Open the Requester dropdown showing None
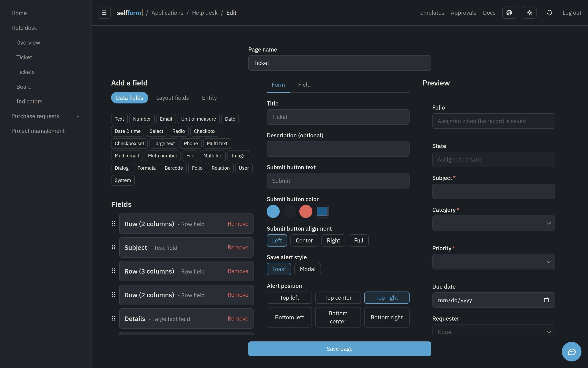588x368 pixels. [x=493, y=330]
